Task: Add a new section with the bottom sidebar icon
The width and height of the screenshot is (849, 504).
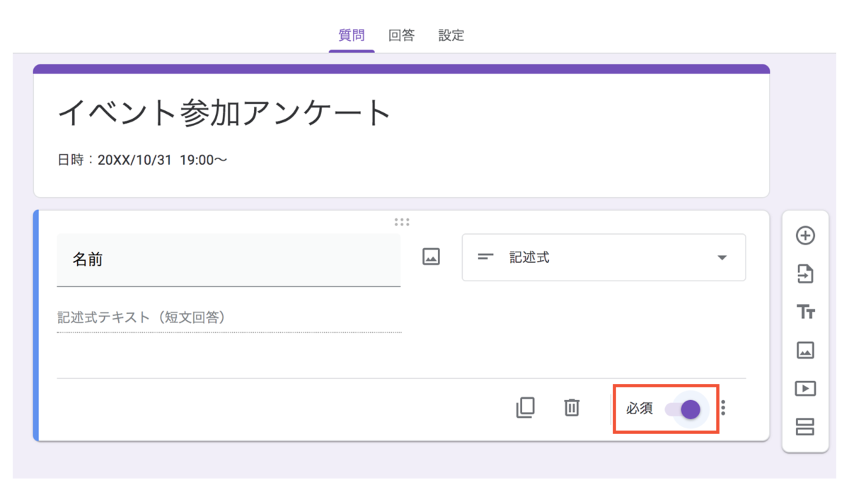Action: click(x=805, y=426)
